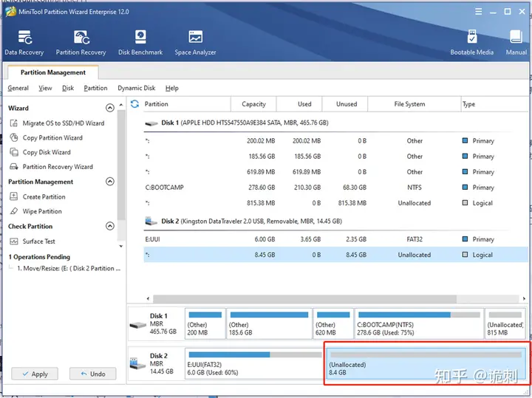Select the 200 MB (Other) block in Disk 1 map
Viewport: 532px width, 398px height.
(205, 323)
